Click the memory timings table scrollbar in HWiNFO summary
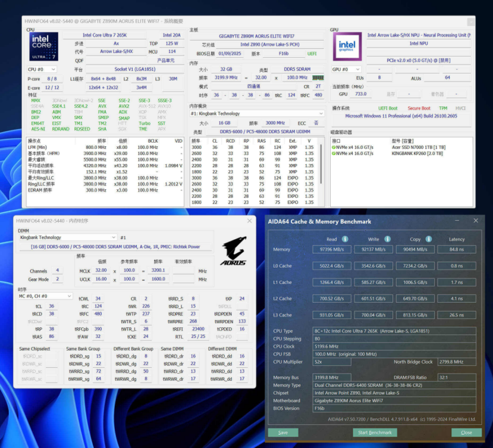Image resolution: width=493 pixels, height=448 pixels. 321,164
